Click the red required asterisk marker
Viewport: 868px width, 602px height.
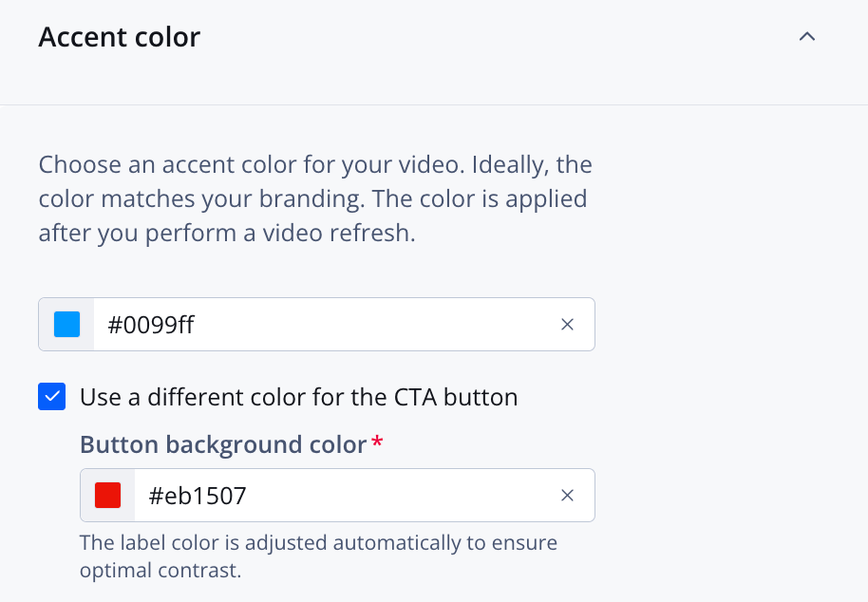[377, 442]
